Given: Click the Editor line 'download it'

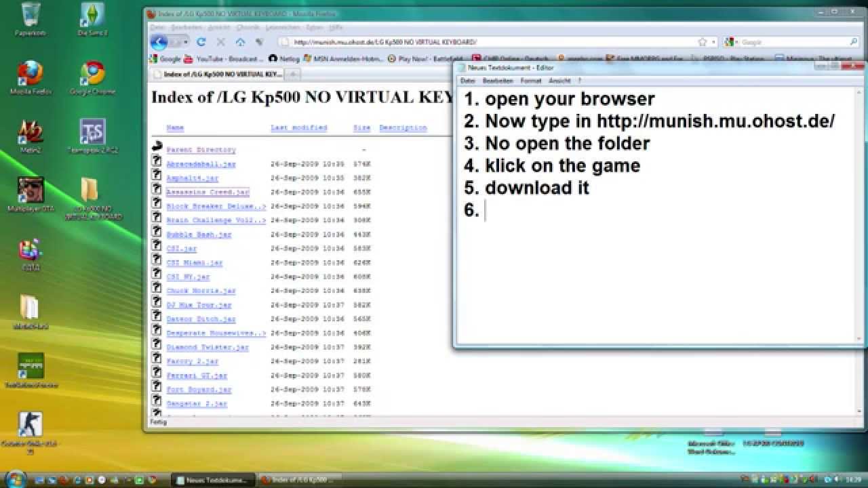Looking at the screenshot, I should (537, 188).
